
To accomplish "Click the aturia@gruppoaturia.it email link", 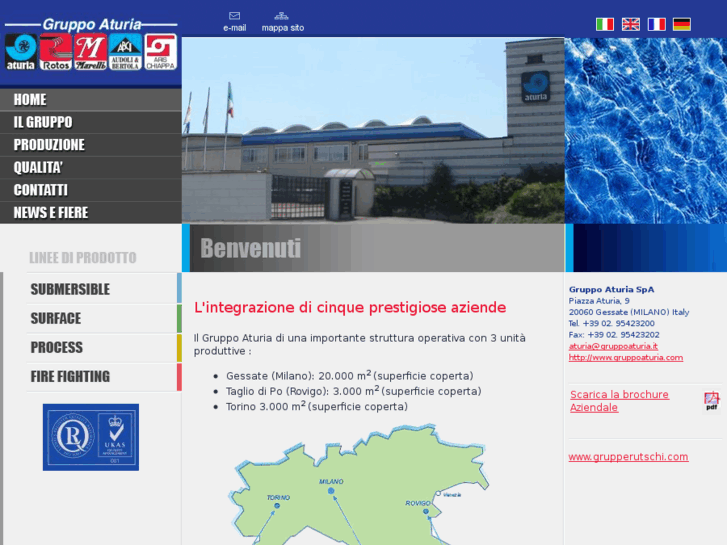I will (613, 346).
